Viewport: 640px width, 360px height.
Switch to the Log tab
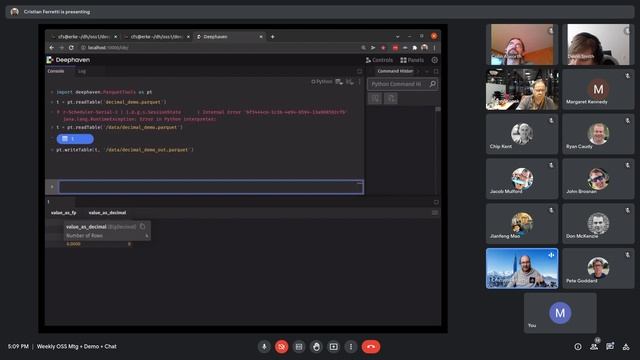[x=82, y=71]
